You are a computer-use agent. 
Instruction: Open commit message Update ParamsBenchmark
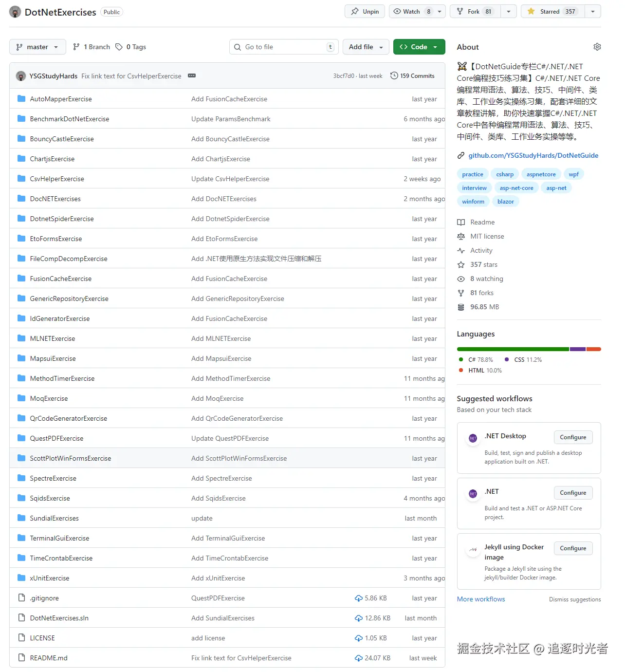coord(231,119)
